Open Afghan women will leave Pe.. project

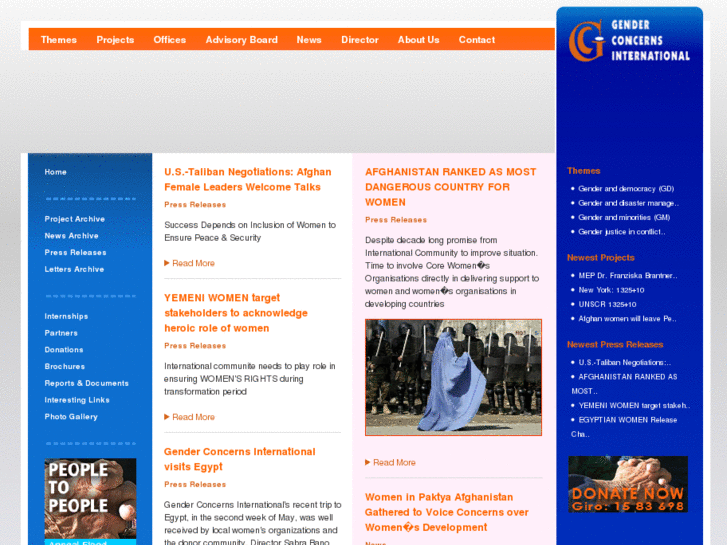click(x=627, y=319)
